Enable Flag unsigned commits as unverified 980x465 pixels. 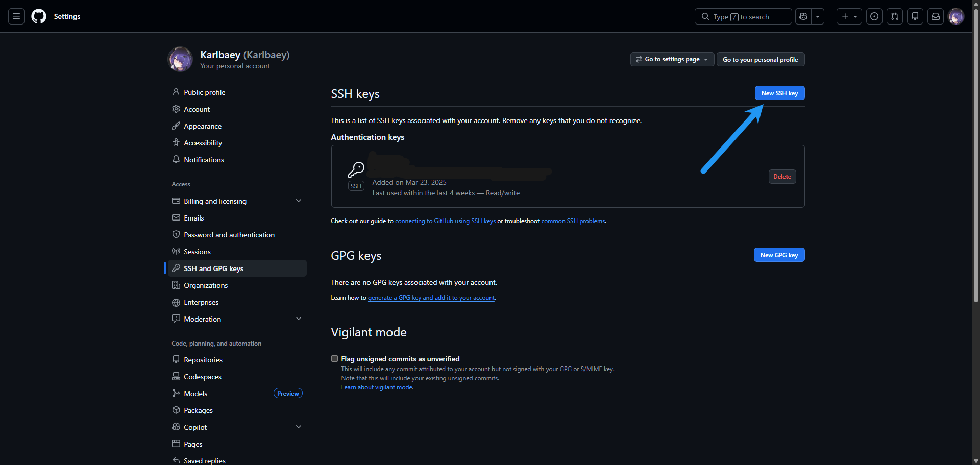pos(335,359)
